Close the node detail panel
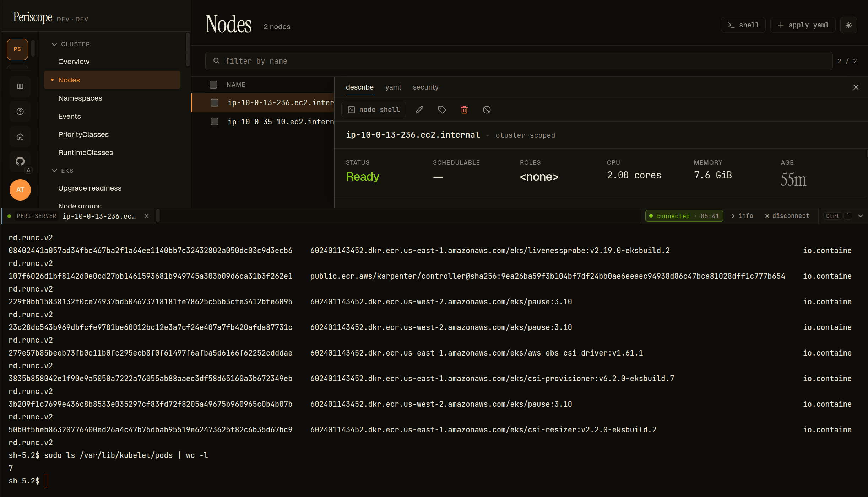The image size is (868, 497). (856, 87)
